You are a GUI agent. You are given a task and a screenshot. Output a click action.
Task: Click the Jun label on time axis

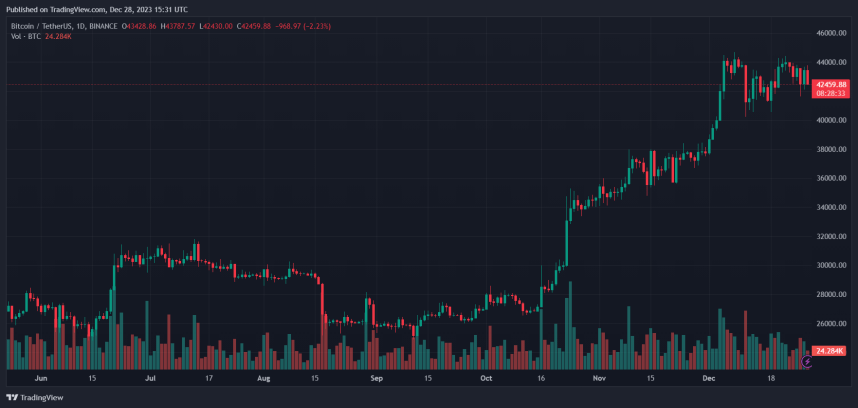(x=41, y=378)
